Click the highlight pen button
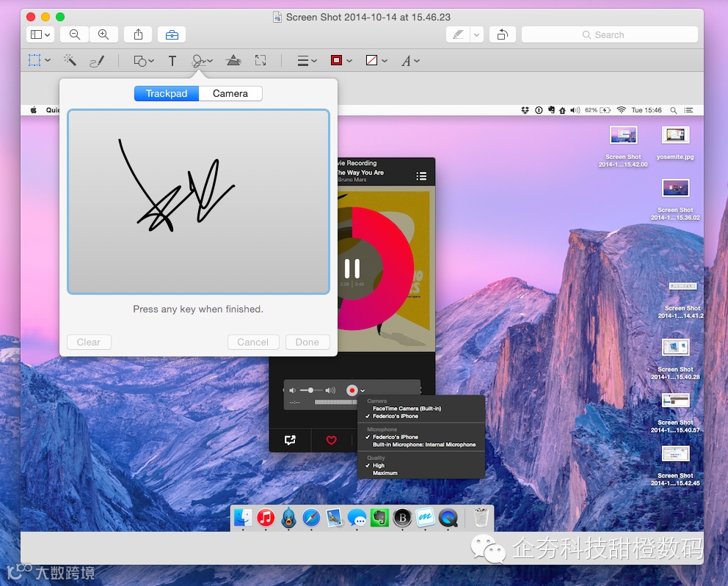The height and width of the screenshot is (586, 728). coord(458,34)
